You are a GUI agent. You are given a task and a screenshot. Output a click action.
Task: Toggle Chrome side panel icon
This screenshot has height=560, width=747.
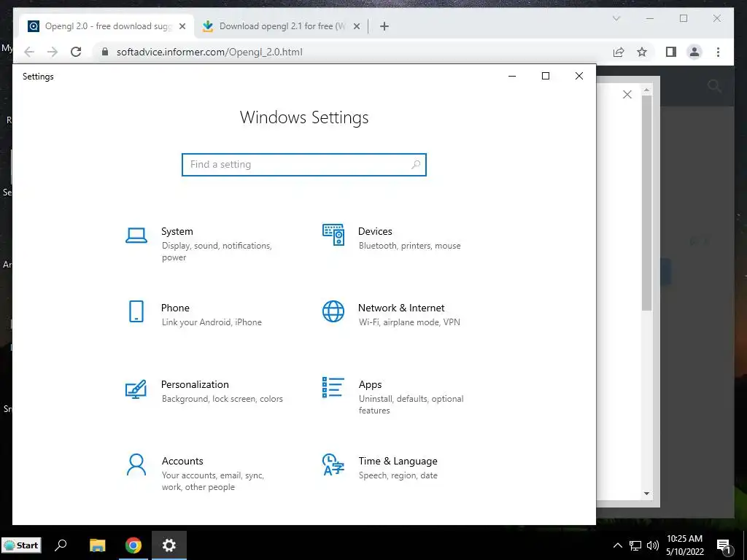coord(671,52)
